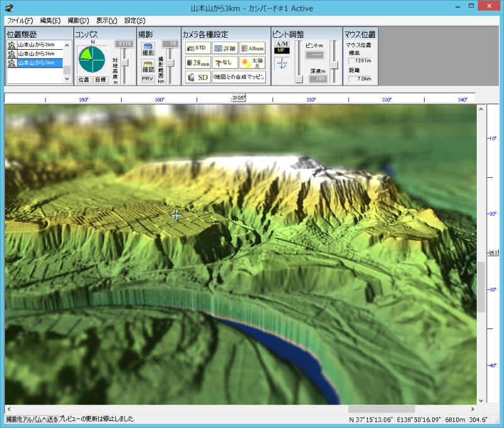This screenshot has height=428, width=504.
Task: Click the 目標 button under the compass
Action: pyautogui.click(x=101, y=80)
